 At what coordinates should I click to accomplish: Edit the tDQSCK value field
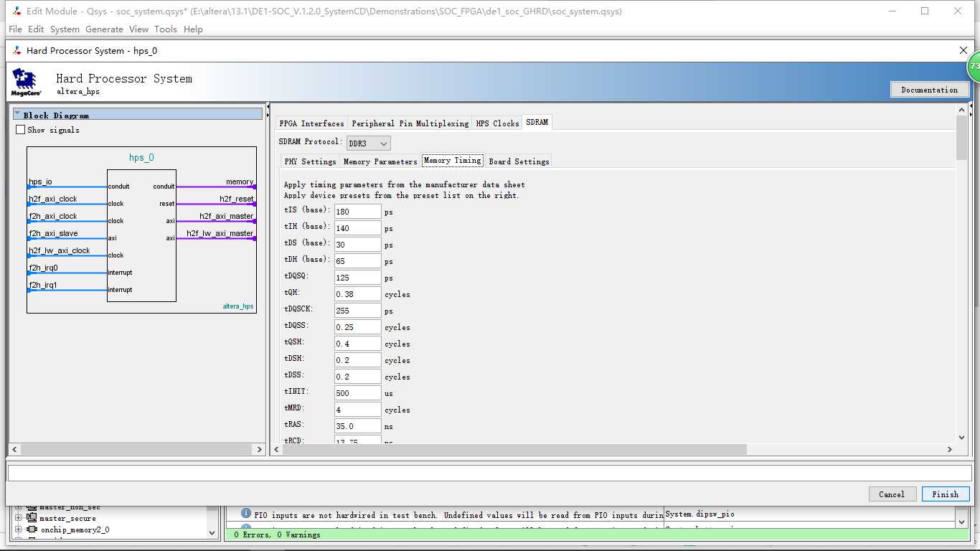[357, 311]
